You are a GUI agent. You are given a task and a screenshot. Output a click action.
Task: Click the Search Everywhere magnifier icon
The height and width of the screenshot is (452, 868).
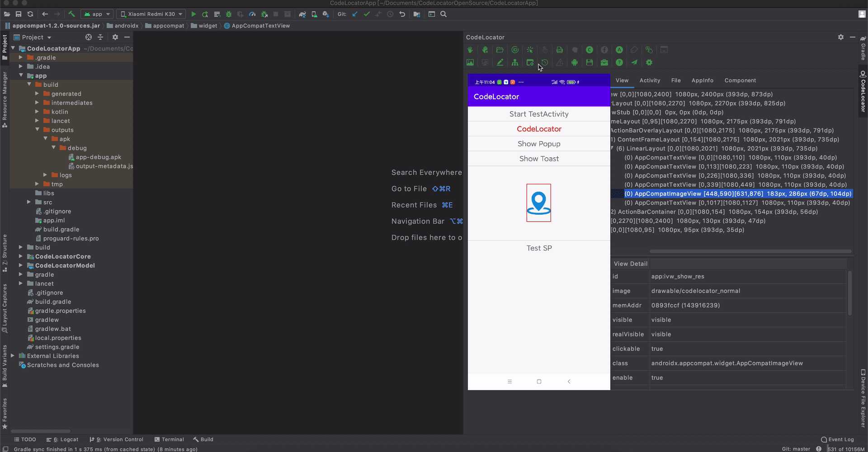tap(443, 14)
